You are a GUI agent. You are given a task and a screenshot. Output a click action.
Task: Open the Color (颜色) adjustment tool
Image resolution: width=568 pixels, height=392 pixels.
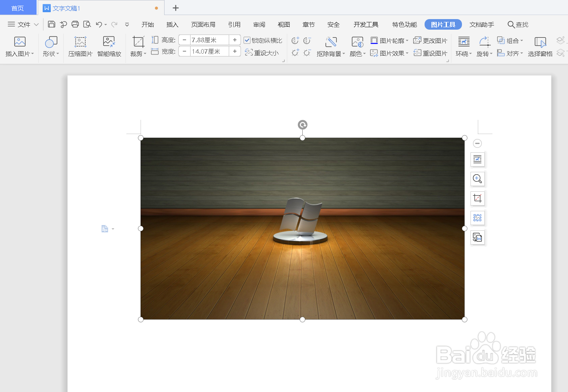coord(358,47)
